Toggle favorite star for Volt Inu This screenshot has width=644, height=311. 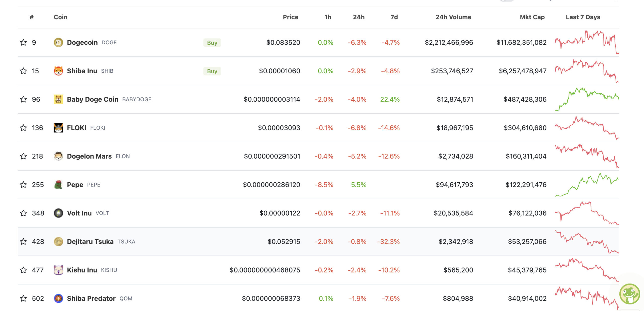point(23,213)
